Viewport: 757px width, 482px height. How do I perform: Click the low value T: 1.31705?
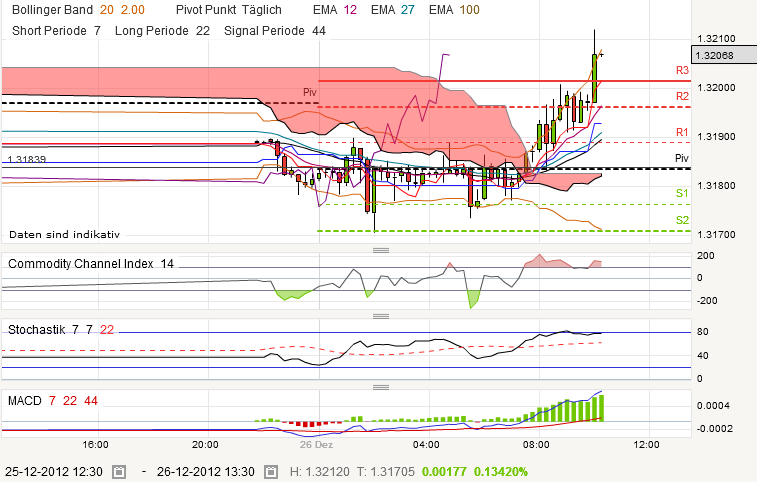pyautogui.click(x=386, y=472)
